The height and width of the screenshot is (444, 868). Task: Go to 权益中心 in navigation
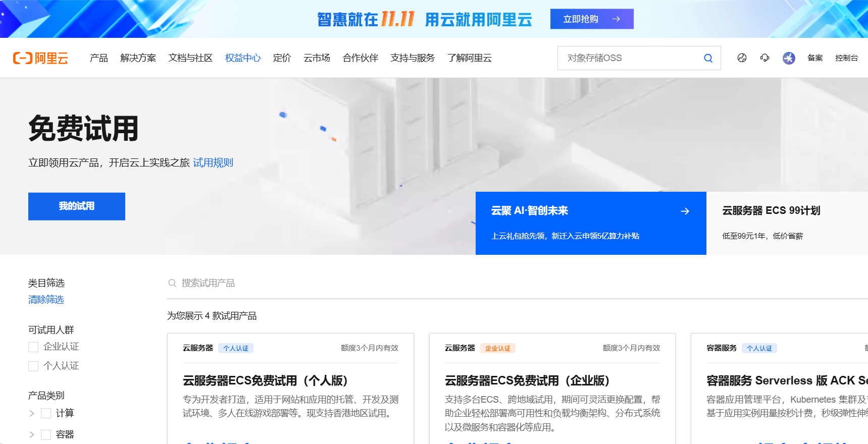pyautogui.click(x=243, y=58)
